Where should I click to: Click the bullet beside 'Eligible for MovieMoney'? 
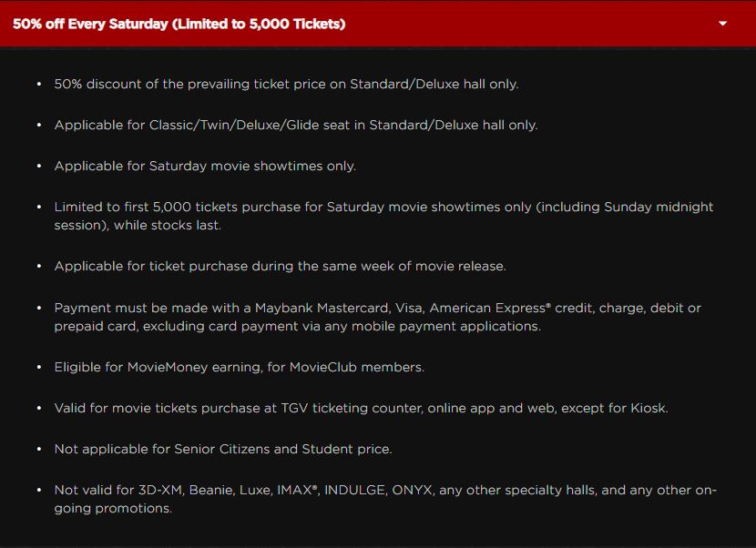click(x=39, y=367)
